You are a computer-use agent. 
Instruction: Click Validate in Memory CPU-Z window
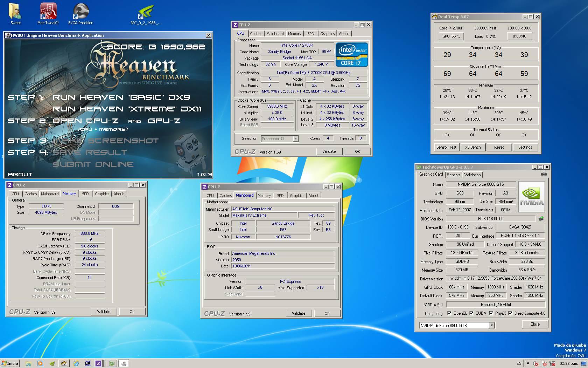coord(104,312)
